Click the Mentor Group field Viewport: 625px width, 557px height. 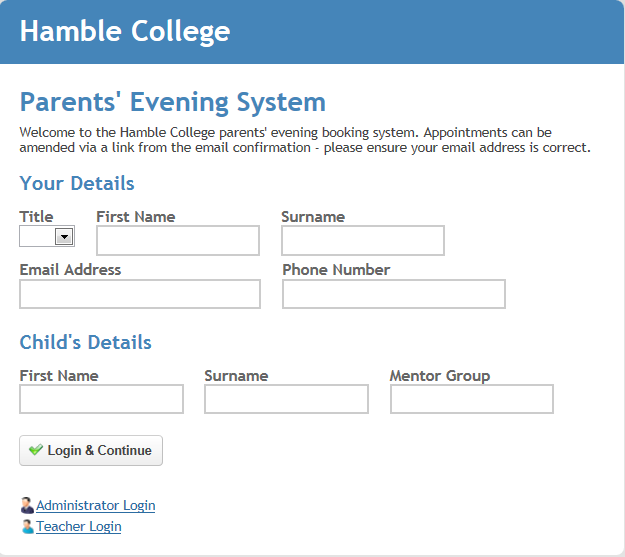472,399
